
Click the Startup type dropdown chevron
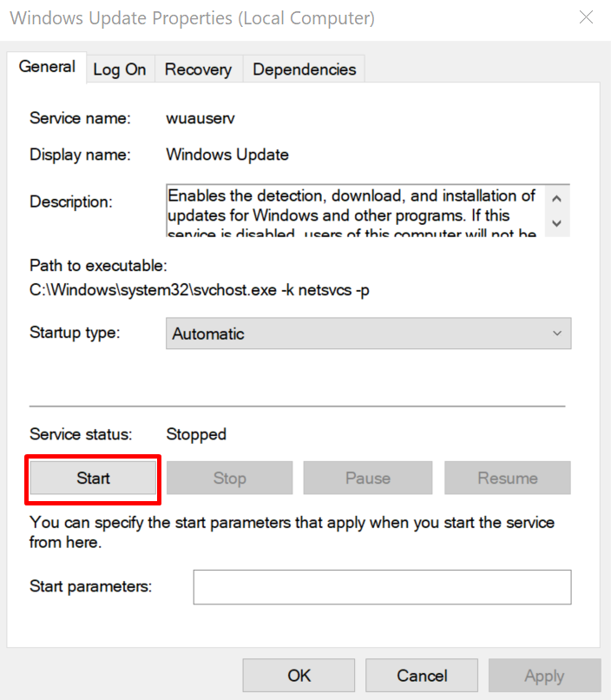point(557,333)
